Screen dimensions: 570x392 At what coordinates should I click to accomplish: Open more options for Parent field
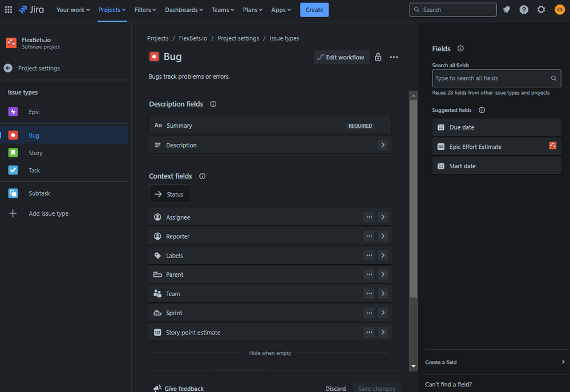(x=369, y=274)
